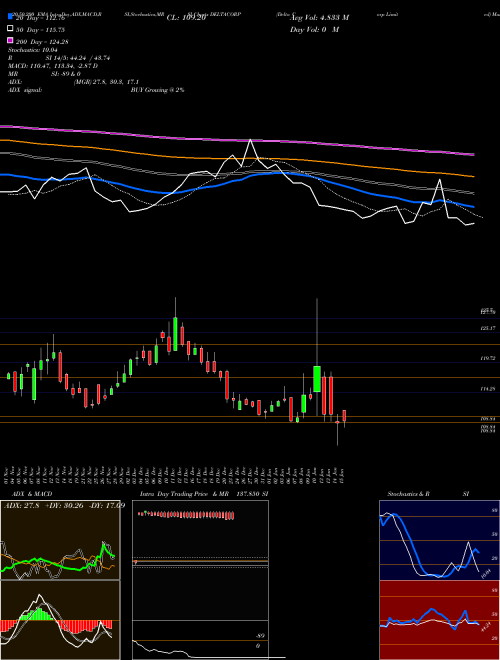Viewport: 500px width, 660px height.
Task: Select the 'Stochastics: 10.04' reading
Action: pyautogui.click(x=33, y=50)
